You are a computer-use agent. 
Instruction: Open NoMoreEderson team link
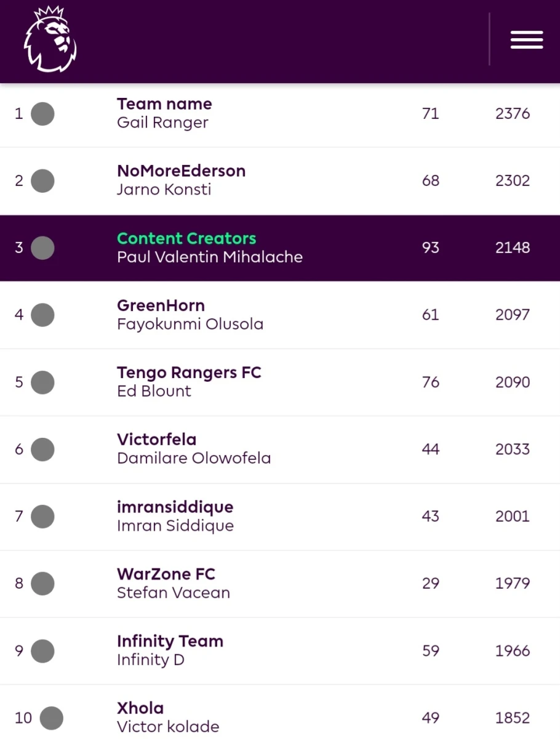[x=181, y=171]
